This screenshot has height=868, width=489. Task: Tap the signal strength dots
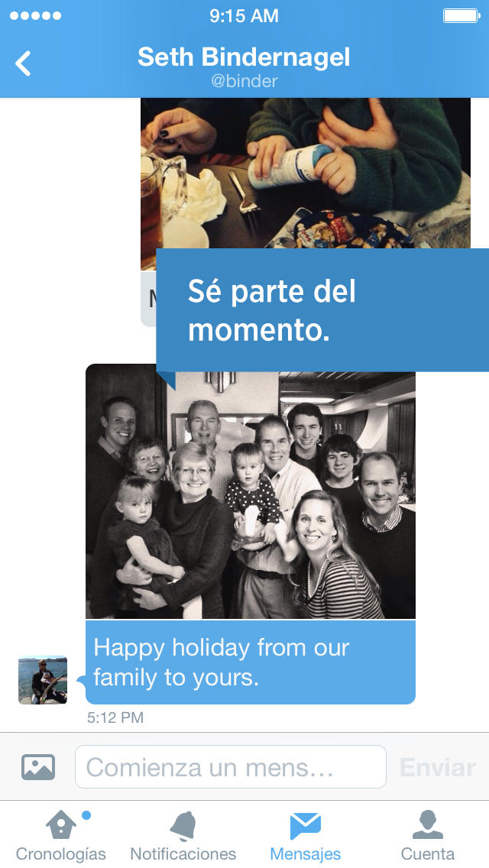[35, 15]
